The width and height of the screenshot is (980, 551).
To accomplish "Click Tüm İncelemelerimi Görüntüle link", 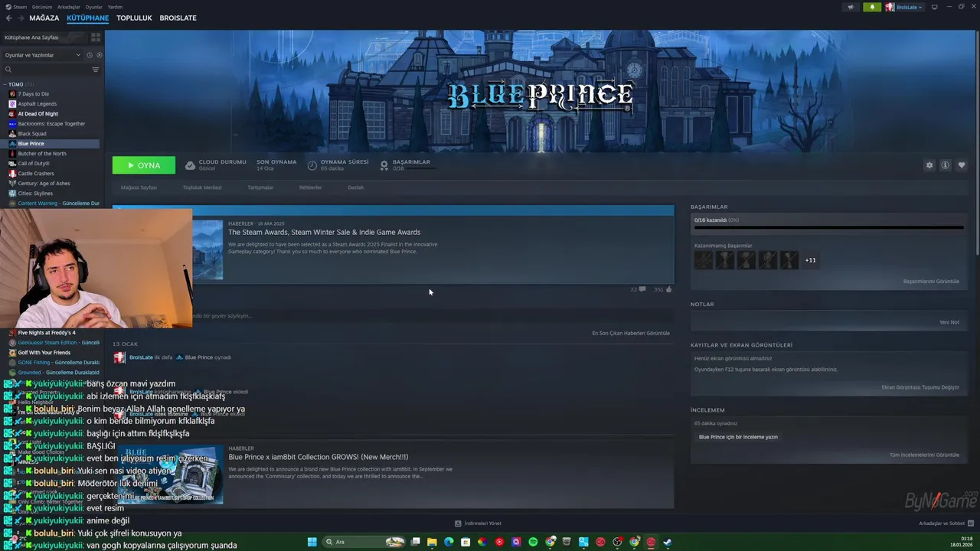I will [924, 455].
